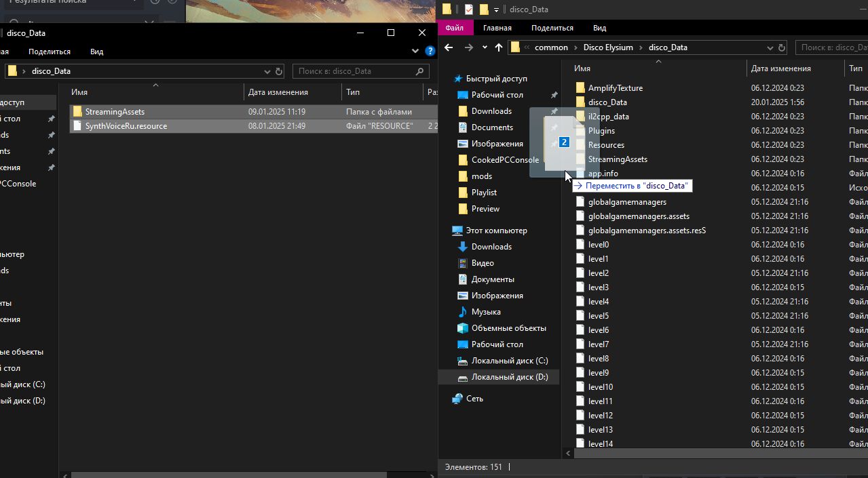Select disco_Data folder in right file list
The image size is (868, 478).
click(607, 102)
